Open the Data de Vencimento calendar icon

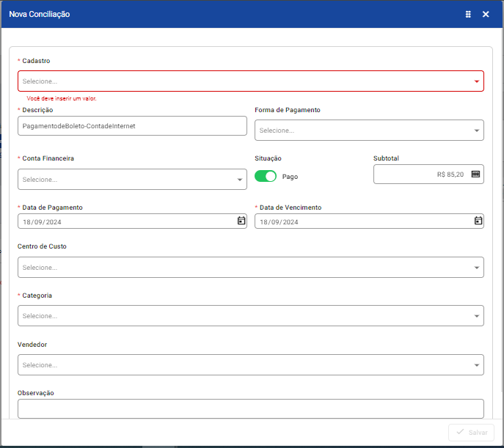[x=478, y=221]
